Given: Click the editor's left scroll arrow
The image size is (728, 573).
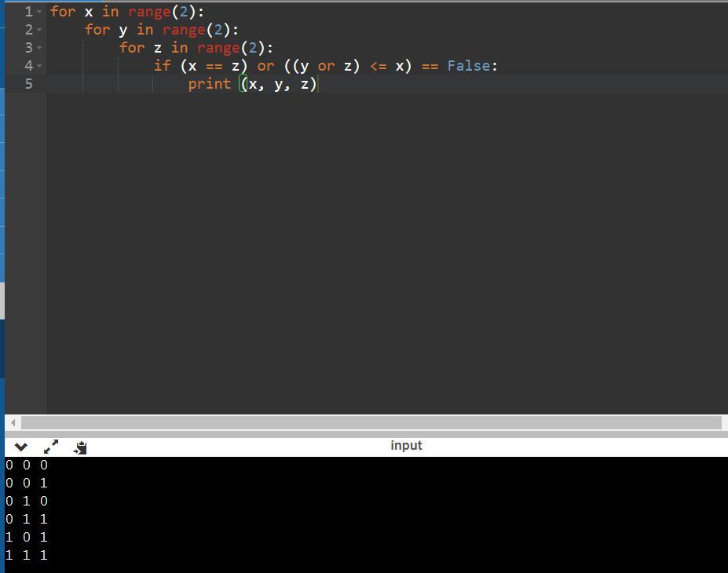Looking at the screenshot, I should click(13, 423).
